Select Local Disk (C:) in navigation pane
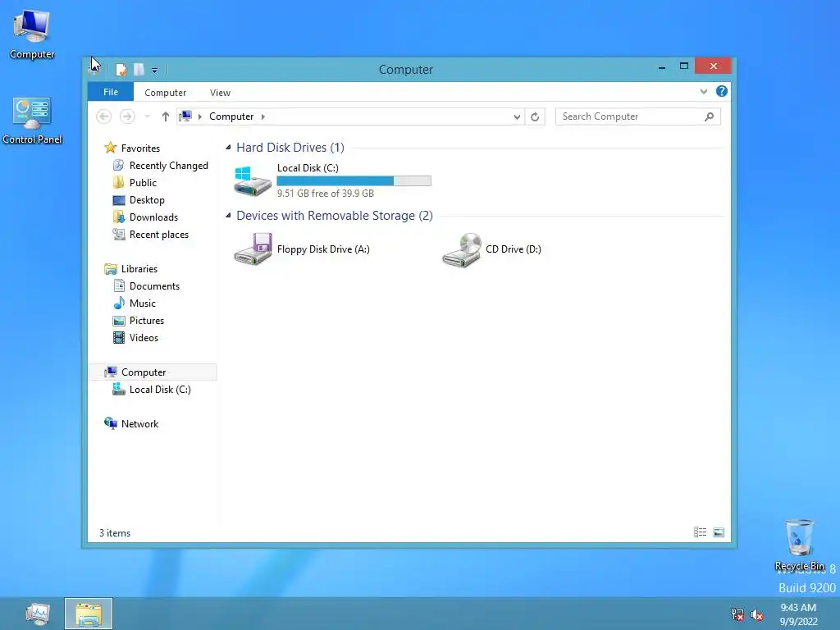The image size is (840, 630). [x=160, y=390]
